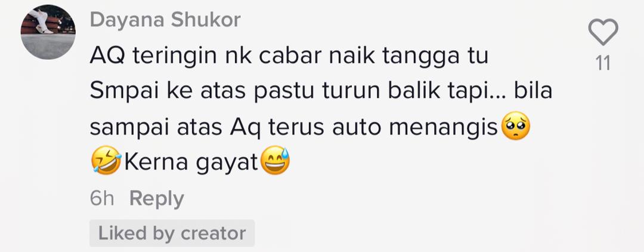
Task: Click the comment line starting Smpai ke atas
Action: click(321, 92)
